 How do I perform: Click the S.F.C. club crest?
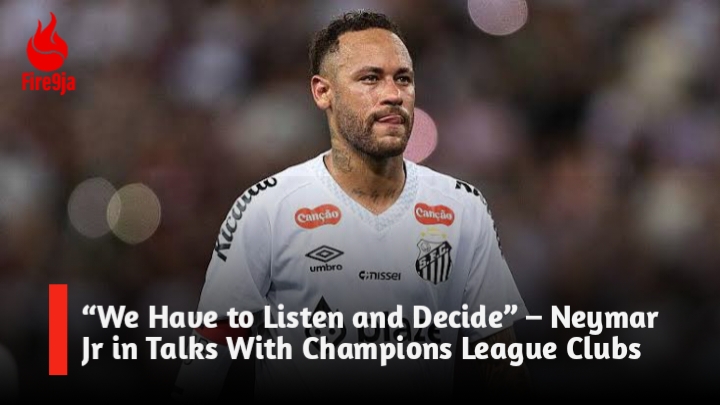(x=433, y=259)
